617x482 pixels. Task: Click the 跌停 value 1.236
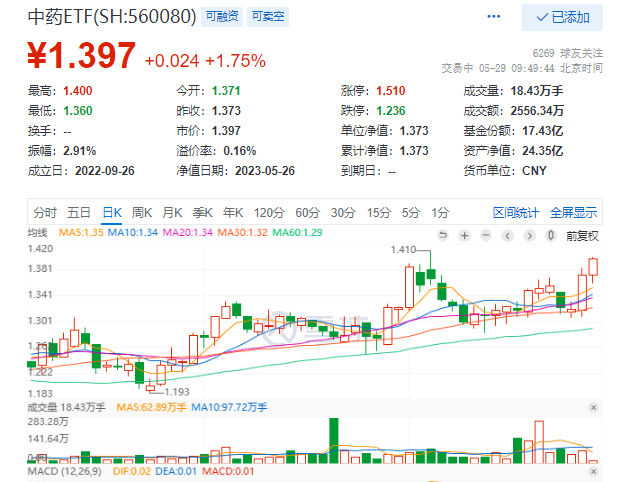tap(391, 111)
